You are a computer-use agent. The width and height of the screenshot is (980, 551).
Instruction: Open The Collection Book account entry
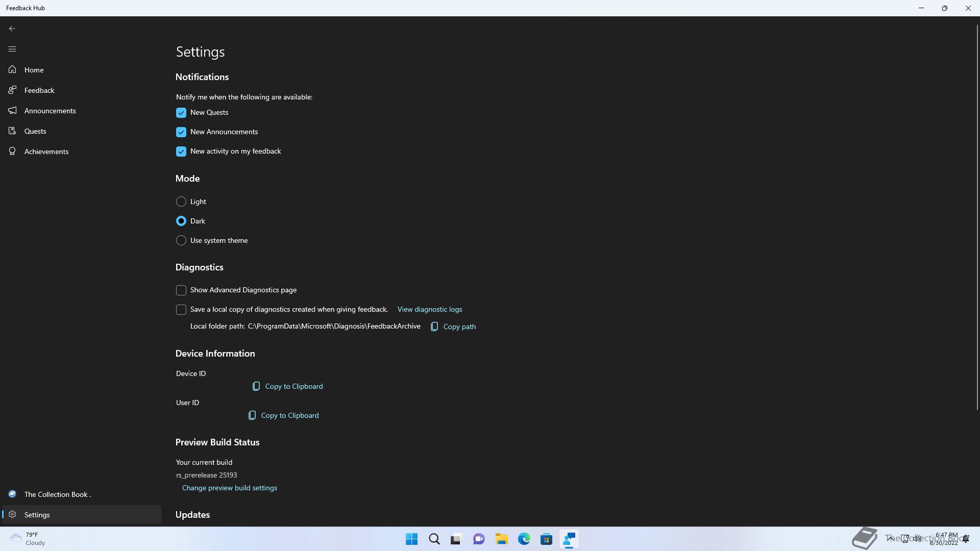(x=57, y=494)
